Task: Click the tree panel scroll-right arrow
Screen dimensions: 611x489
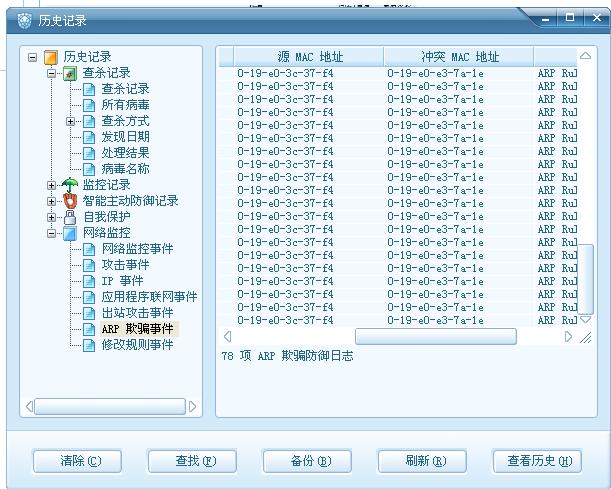Action: point(192,407)
